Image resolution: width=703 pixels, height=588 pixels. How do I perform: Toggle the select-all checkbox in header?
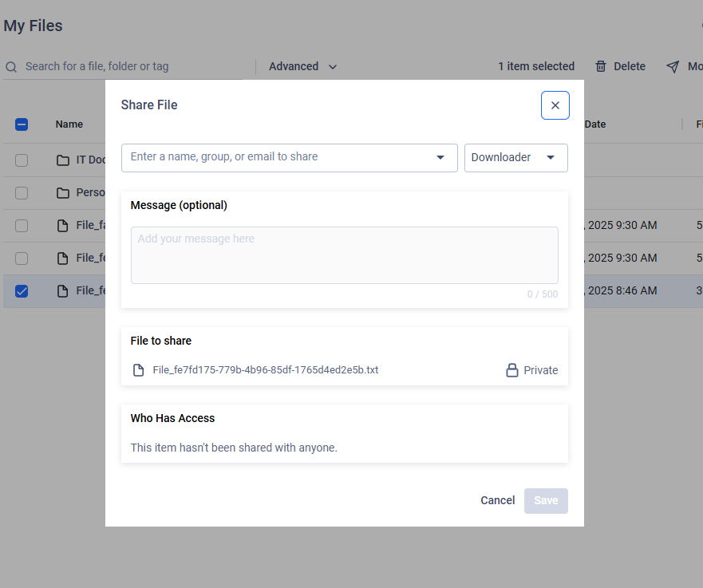[22, 124]
